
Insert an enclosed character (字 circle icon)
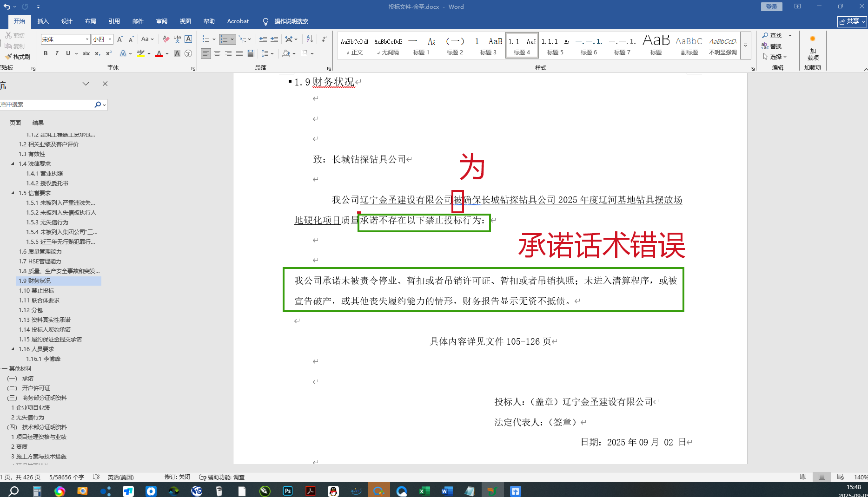(x=188, y=53)
